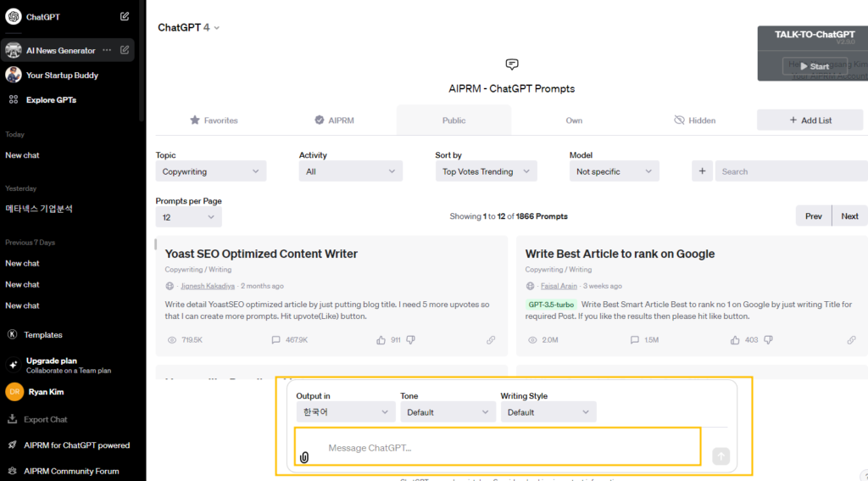Open chat 메타넥스 기업분석 in history

(x=39, y=209)
